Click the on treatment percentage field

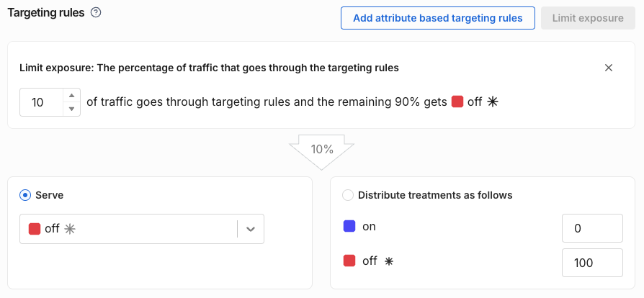[592, 228]
